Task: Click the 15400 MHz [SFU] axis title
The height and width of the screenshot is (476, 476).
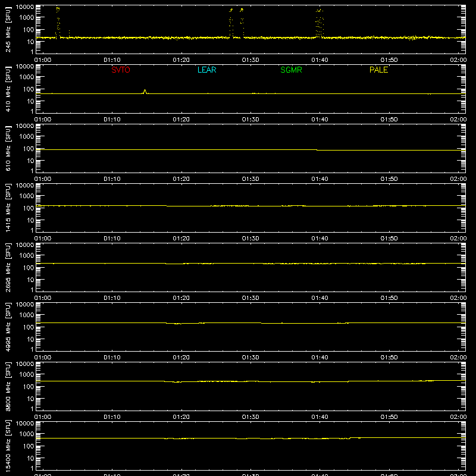Action: (x=8, y=446)
